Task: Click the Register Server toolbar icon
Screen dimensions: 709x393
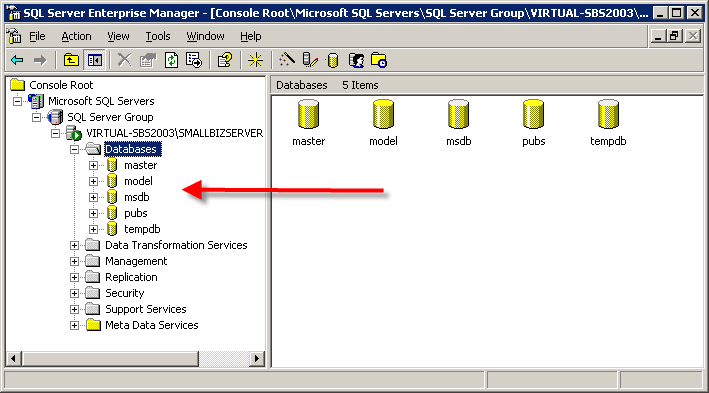Action: (310, 60)
